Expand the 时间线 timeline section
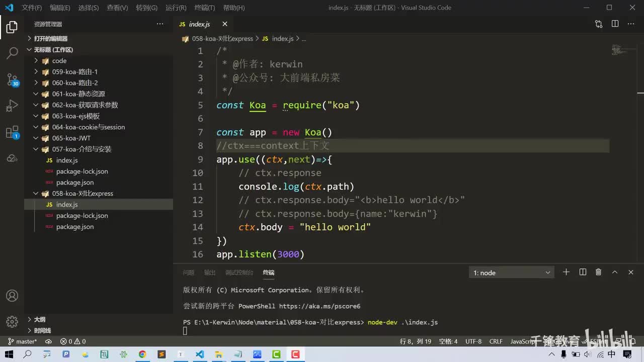Image resolution: width=644 pixels, height=362 pixels. (99, 331)
